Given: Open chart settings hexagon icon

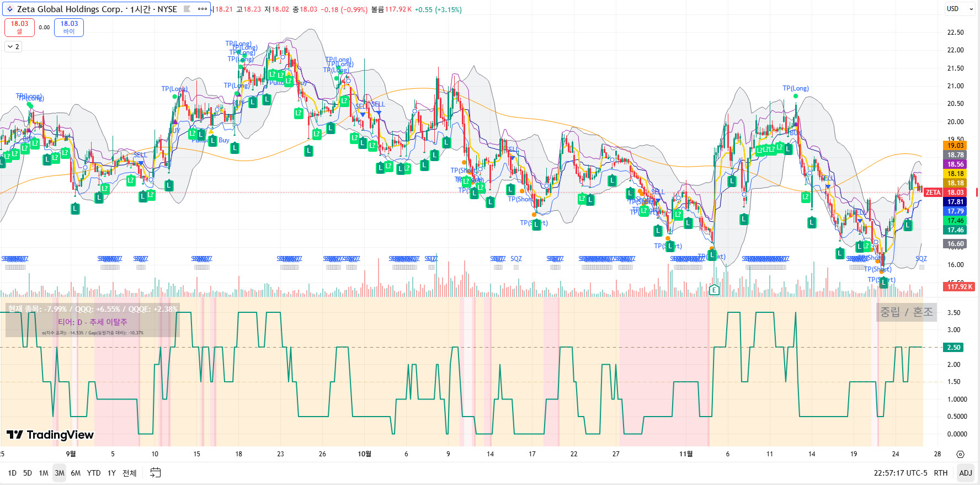Looking at the screenshot, I should (x=960, y=454).
